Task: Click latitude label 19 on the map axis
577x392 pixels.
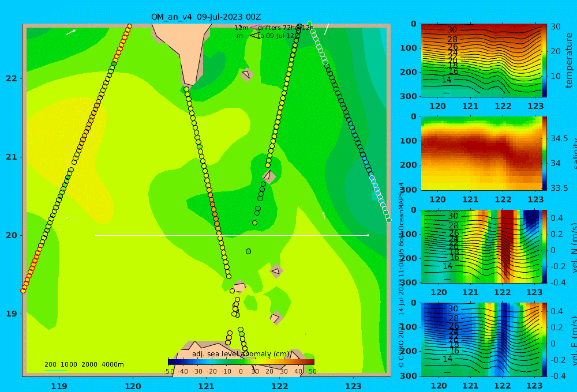Action: 12,314
